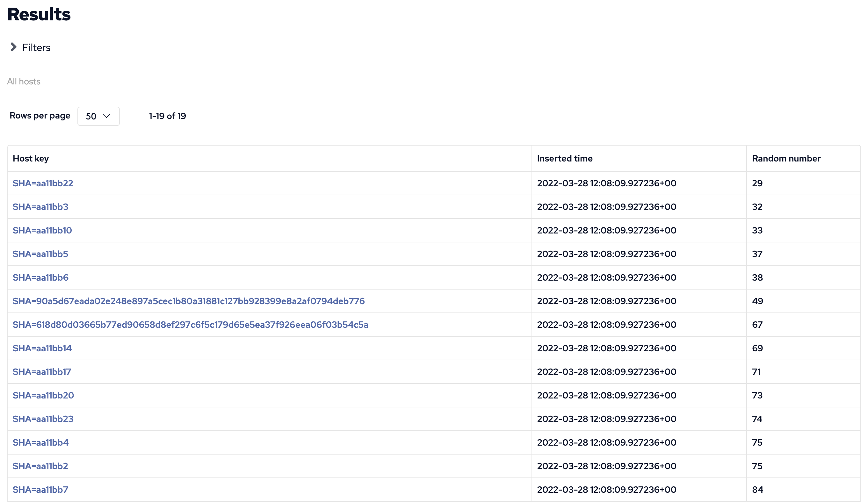The width and height of the screenshot is (868, 502).
Task: Open the long SHA=90a5d67eada02e... host link
Action: coord(188,301)
